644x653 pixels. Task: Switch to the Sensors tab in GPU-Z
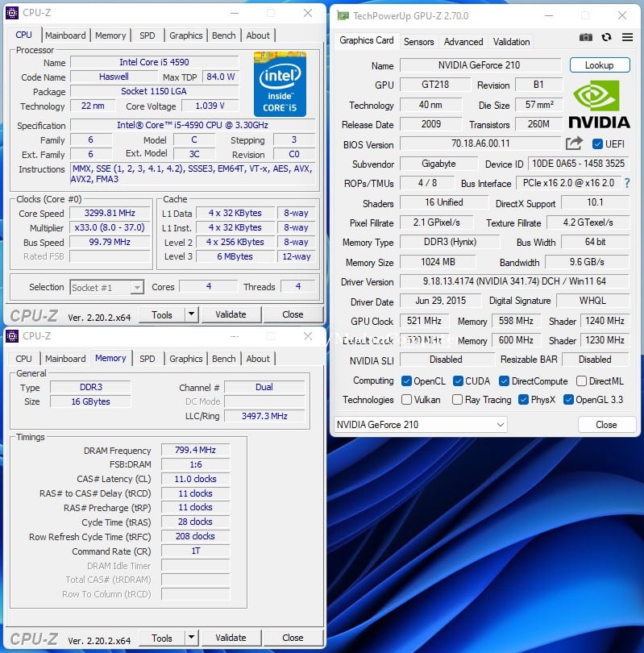(418, 42)
